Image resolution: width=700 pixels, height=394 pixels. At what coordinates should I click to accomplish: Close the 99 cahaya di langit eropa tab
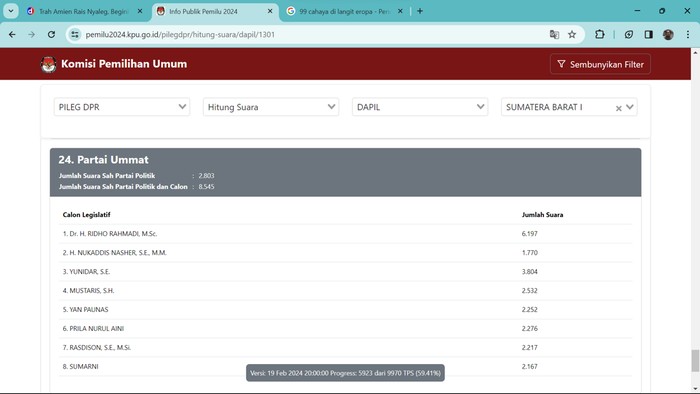400,11
